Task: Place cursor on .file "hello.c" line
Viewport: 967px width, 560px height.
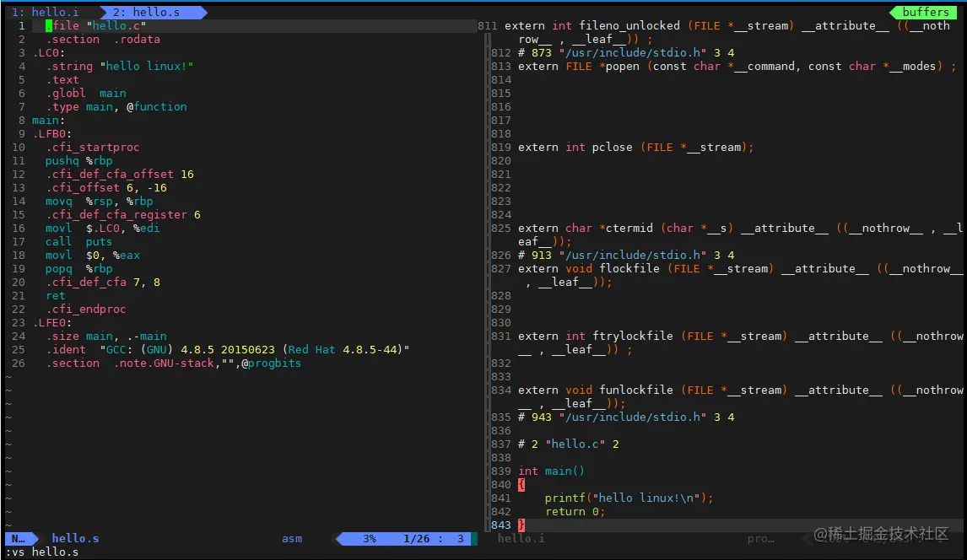Action: (x=95, y=25)
